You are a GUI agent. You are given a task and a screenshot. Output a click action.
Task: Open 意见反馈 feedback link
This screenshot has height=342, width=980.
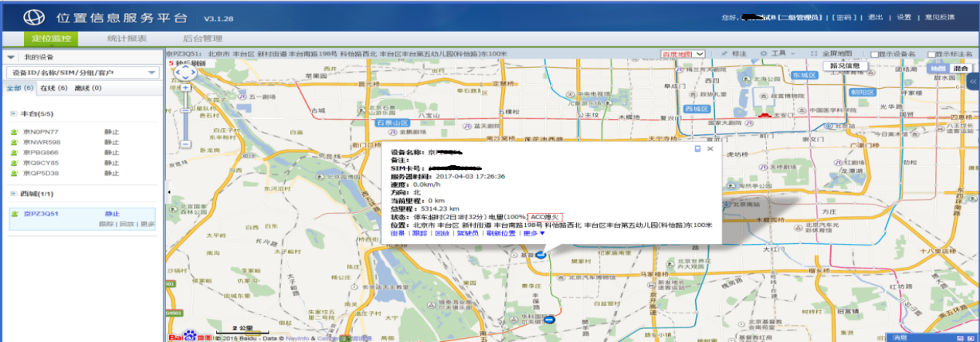click(x=939, y=16)
